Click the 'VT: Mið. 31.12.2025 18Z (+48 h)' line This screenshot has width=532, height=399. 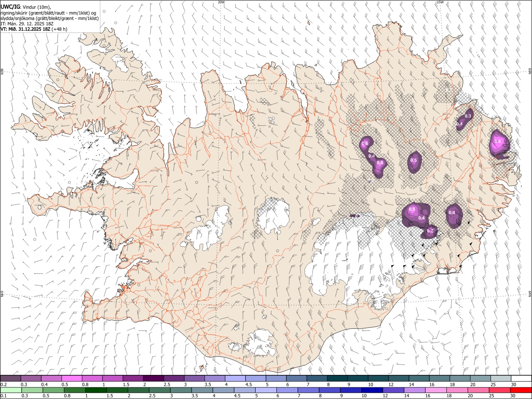coord(34,29)
